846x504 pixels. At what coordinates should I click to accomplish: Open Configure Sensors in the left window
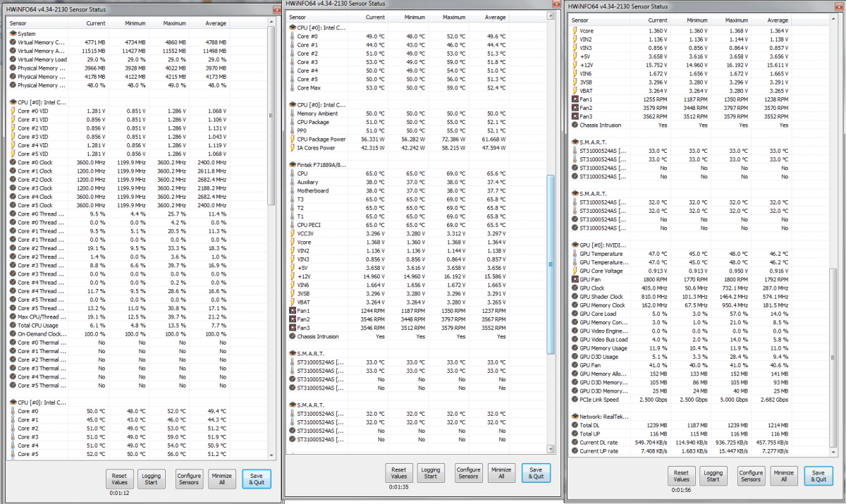click(189, 479)
